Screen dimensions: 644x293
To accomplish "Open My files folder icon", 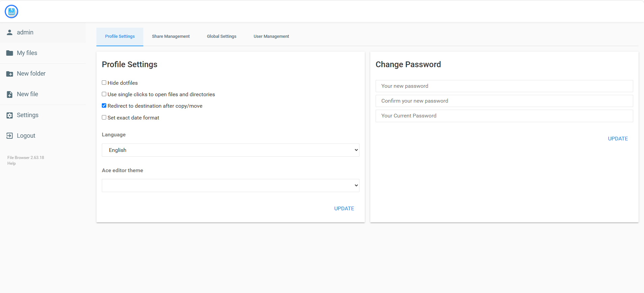I will coord(10,53).
